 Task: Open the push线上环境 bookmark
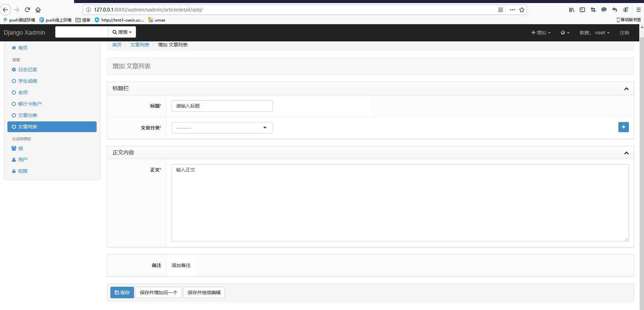(56, 20)
